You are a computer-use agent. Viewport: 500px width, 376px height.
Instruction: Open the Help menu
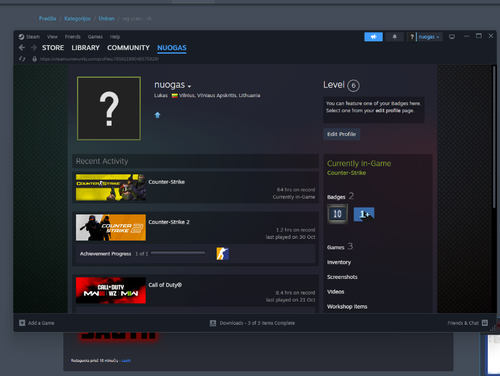115,37
